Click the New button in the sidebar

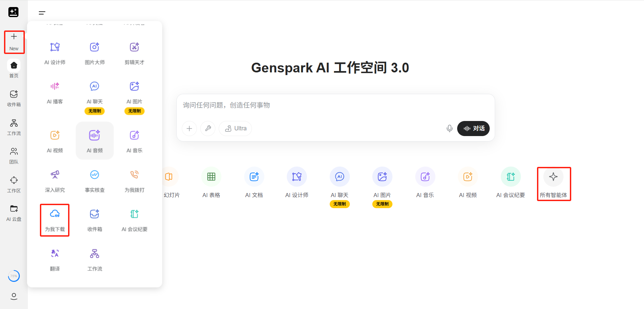click(14, 42)
